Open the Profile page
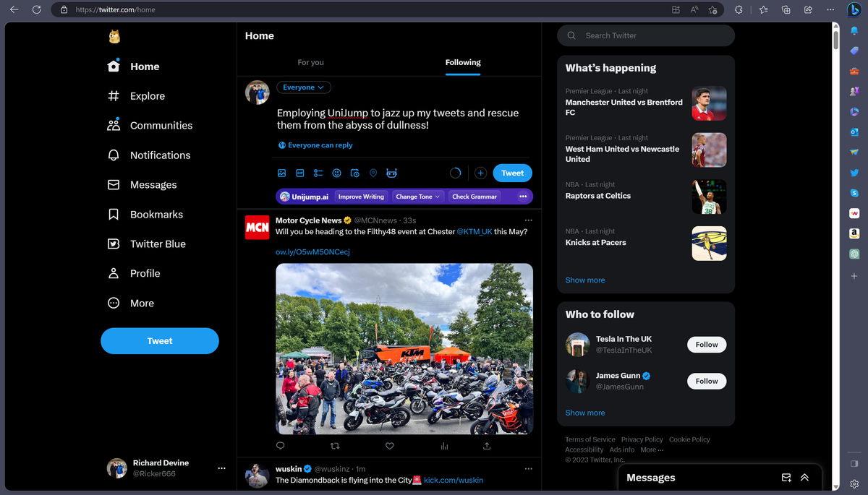Image resolution: width=868 pixels, height=495 pixels. 134,274
